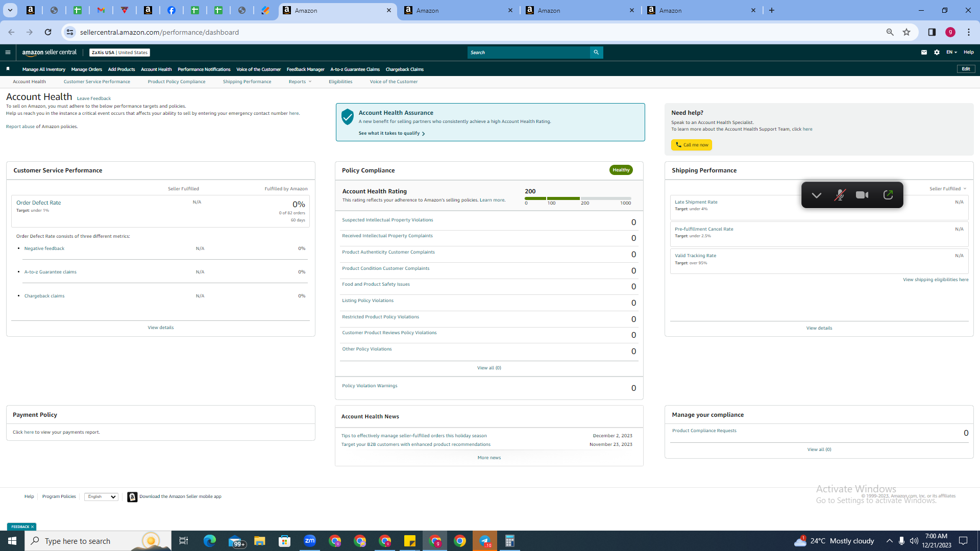Image resolution: width=980 pixels, height=551 pixels.
Task: Click the amazon seller central logo
Action: (x=49, y=52)
